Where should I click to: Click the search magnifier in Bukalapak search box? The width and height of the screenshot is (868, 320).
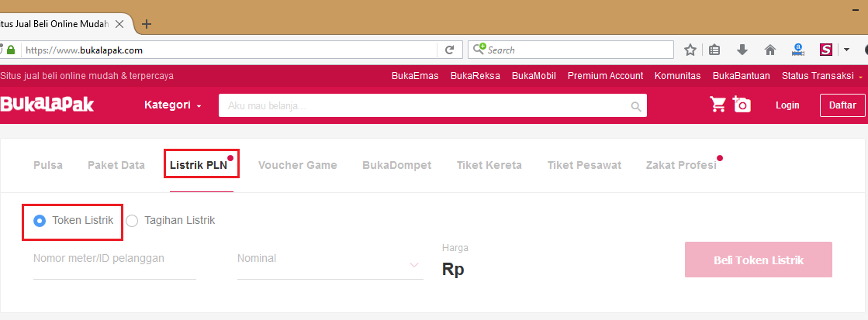[636, 106]
